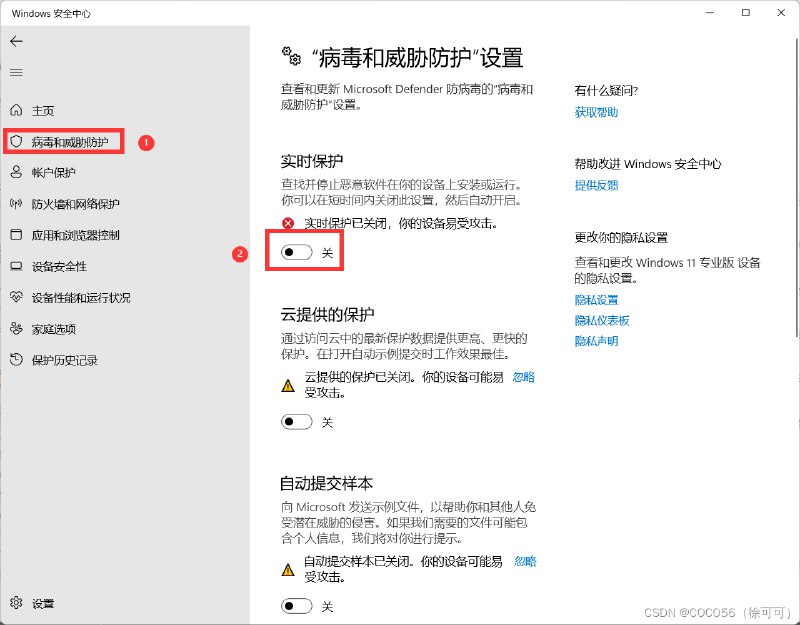
Task: Turn on 云提供的保护 switch
Action: tap(296, 422)
